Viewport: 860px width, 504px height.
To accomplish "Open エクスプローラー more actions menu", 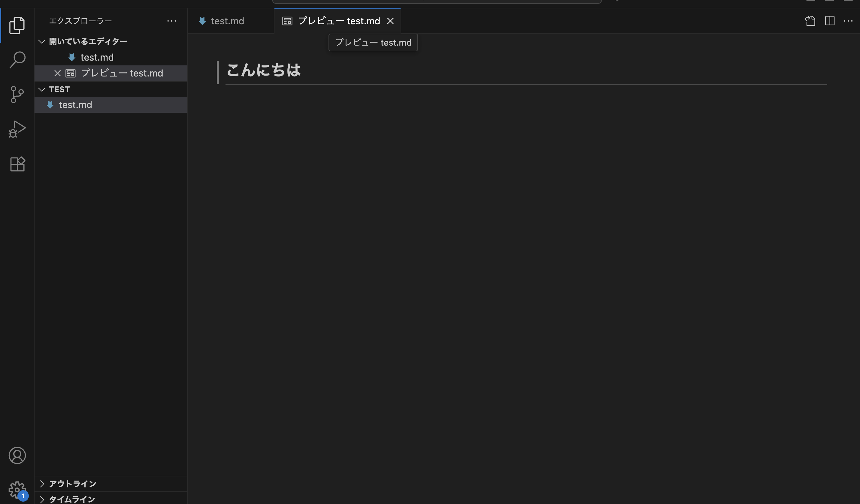I will point(172,21).
